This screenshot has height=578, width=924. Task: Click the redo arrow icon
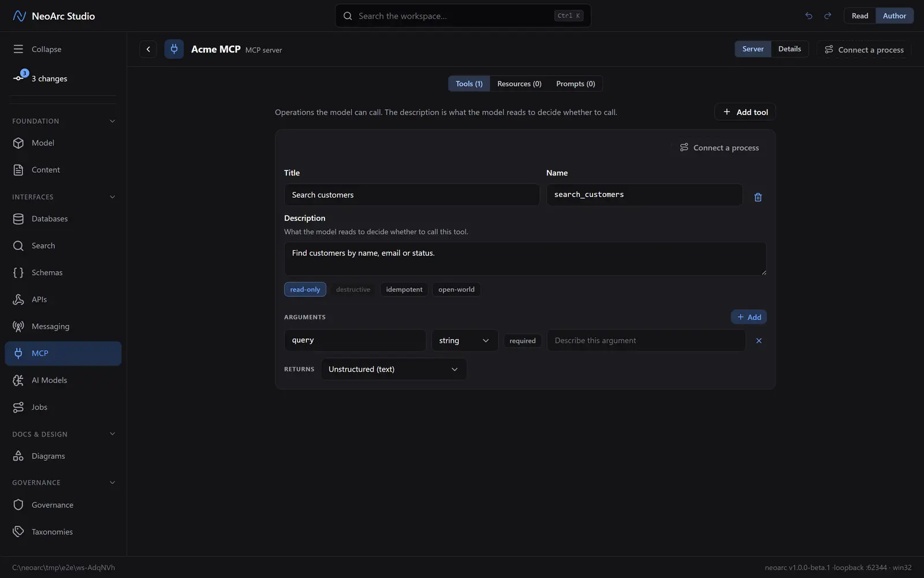tap(828, 16)
